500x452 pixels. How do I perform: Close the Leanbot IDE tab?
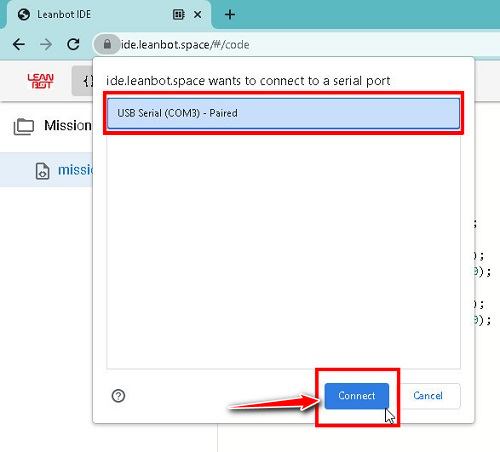point(197,14)
